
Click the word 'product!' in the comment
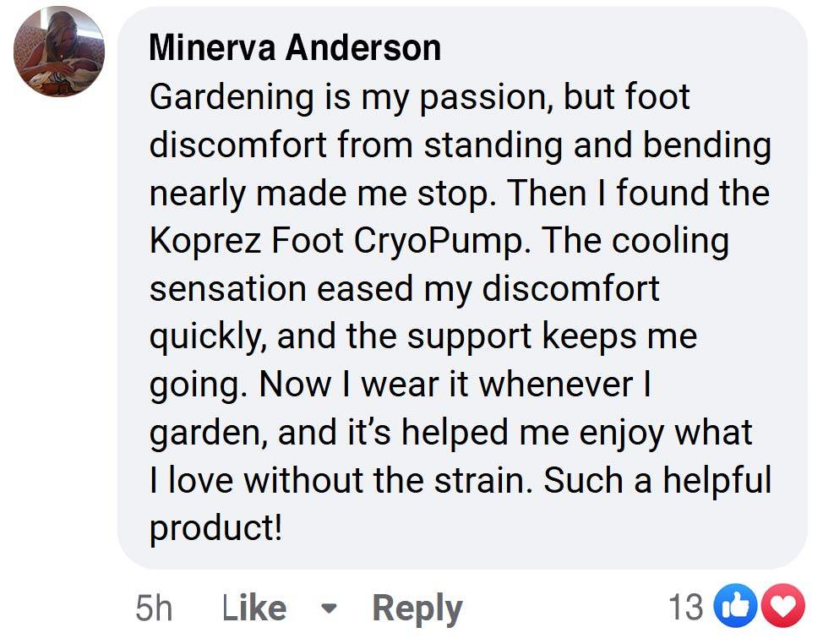coord(215,528)
